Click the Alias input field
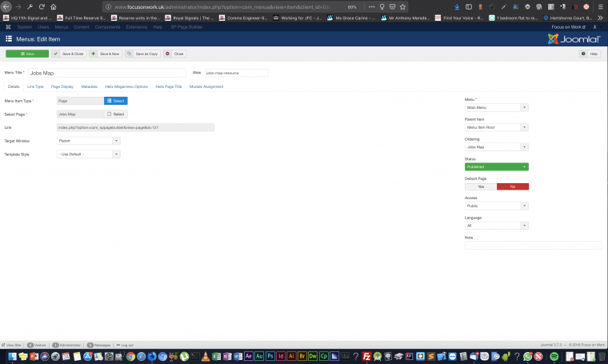Viewport: 608px width, 364px height. click(x=236, y=73)
